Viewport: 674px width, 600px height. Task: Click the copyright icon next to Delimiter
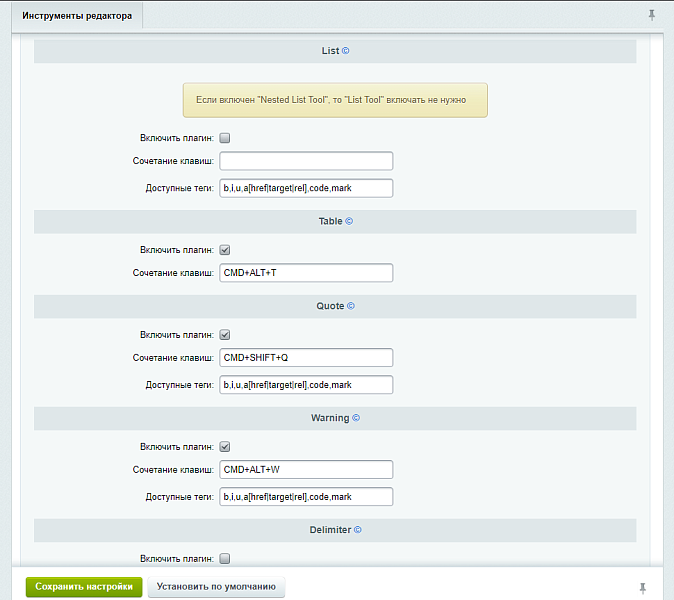(x=358, y=529)
